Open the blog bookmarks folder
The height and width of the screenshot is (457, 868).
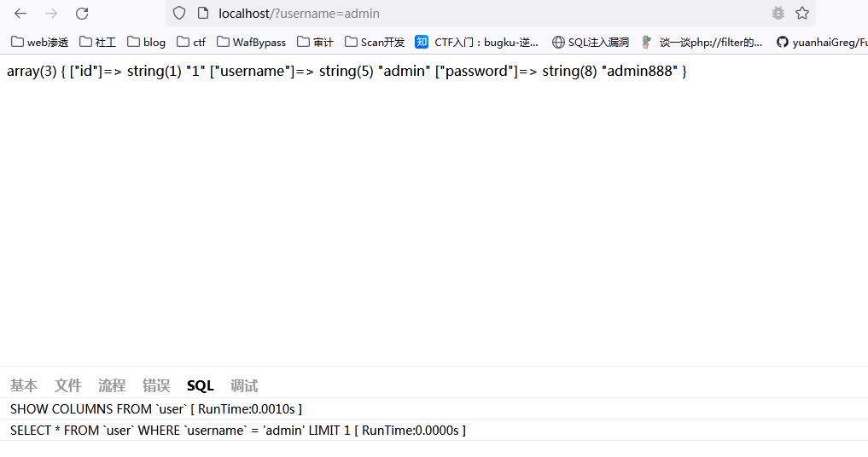[146, 42]
